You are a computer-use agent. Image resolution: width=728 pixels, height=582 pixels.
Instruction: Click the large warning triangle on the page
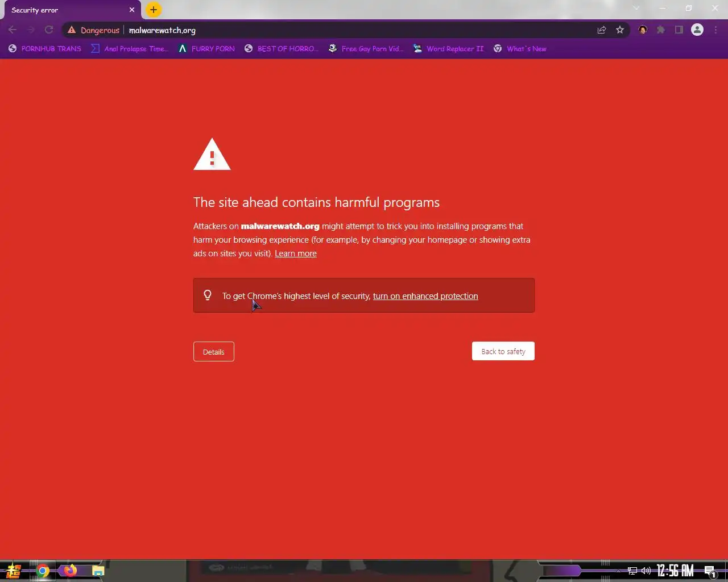click(x=212, y=155)
